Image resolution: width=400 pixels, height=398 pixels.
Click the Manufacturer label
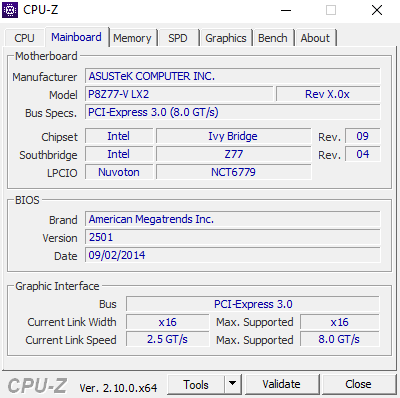click(45, 77)
